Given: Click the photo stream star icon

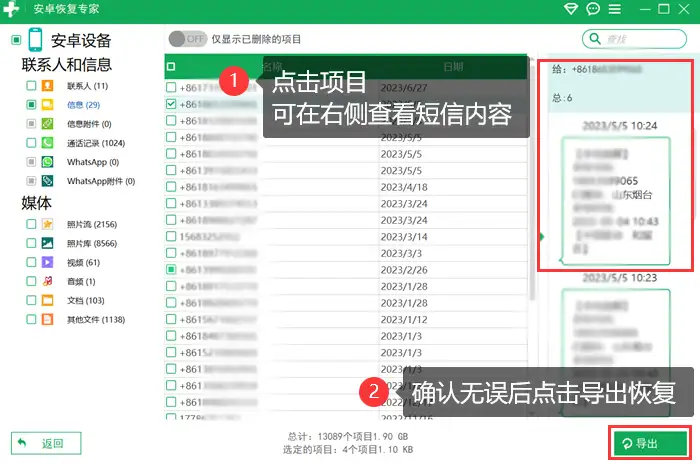Looking at the screenshot, I should 47,224.
